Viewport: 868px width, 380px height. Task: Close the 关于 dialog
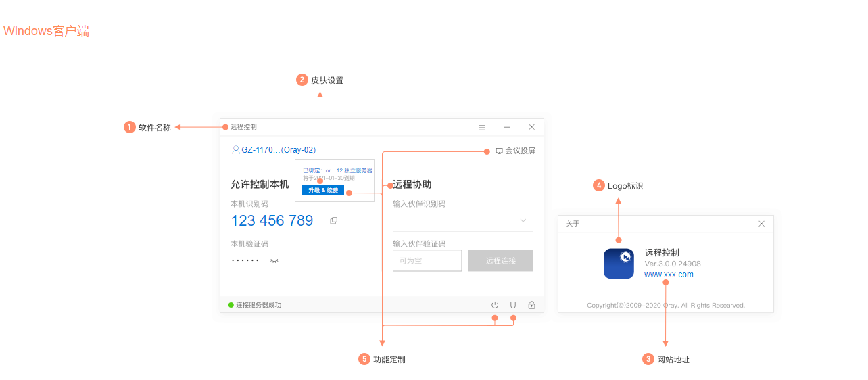tap(761, 224)
